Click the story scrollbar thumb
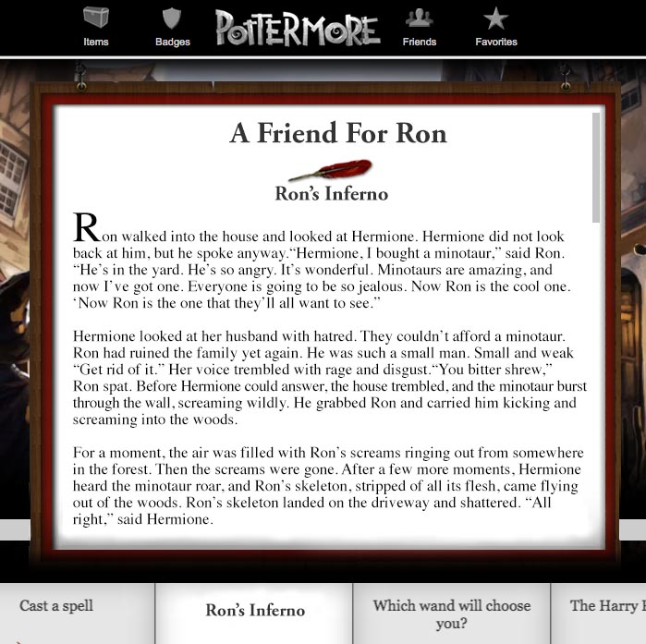The height and width of the screenshot is (644, 646). [596, 167]
